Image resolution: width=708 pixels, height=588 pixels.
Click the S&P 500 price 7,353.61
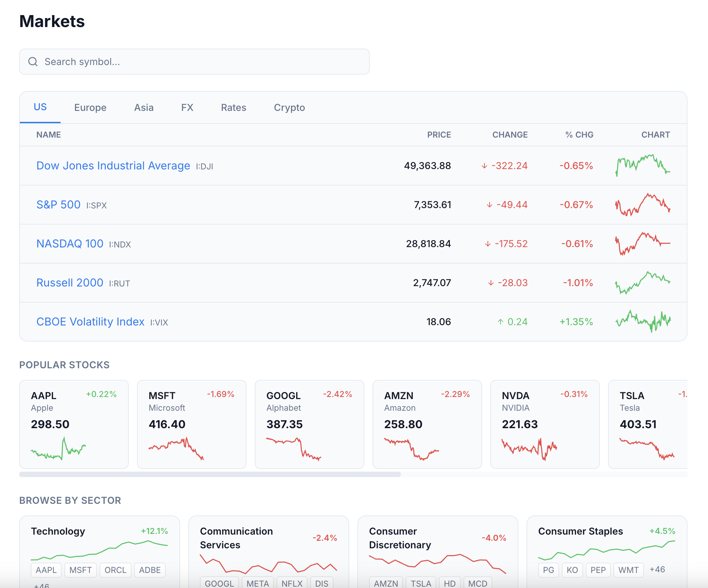[x=432, y=205]
